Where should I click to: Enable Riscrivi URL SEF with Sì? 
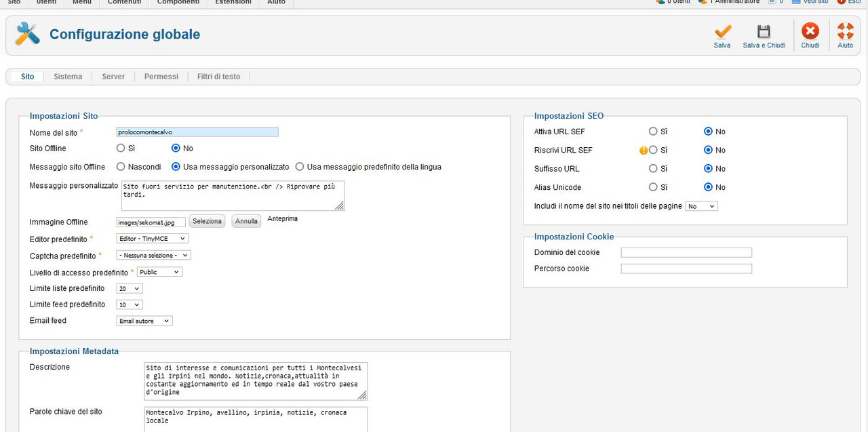click(x=653, y=150)
